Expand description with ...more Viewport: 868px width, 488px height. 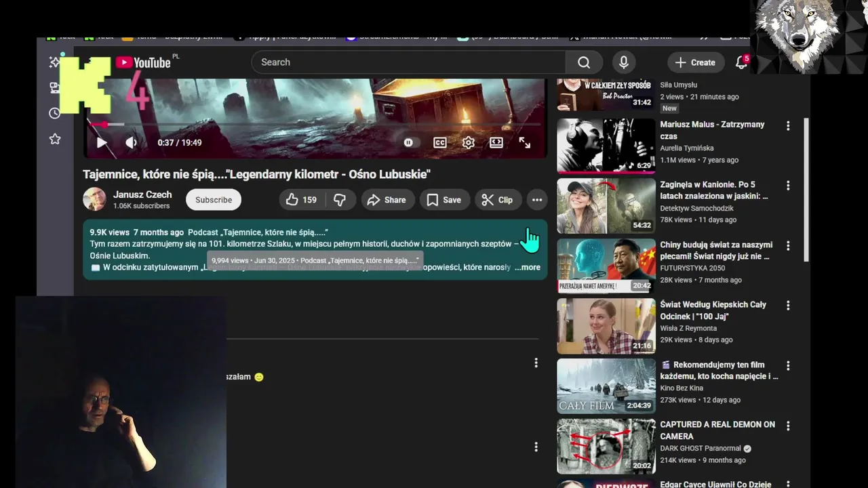528,267
